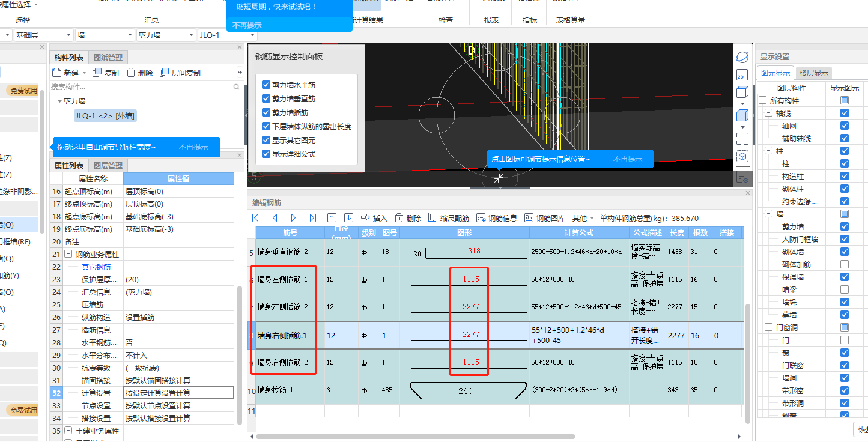Switch to 属性列表 tab

(x=69, y=166)
